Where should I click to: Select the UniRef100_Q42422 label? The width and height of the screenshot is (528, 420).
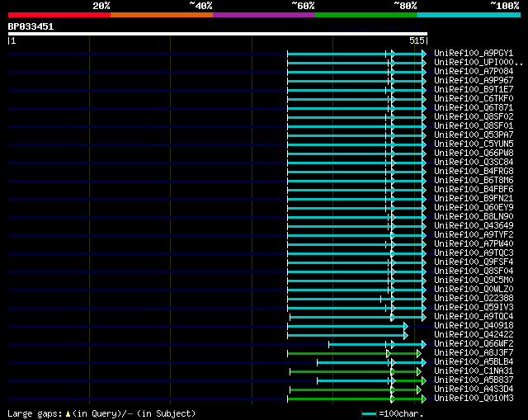tap(474, 335)
